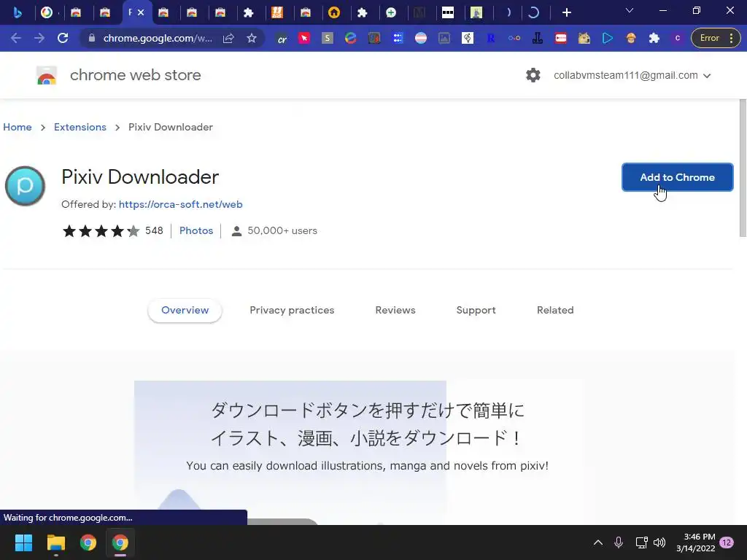The width and height of the screenshot is (747, 560).
Task: Switch to the Privacy practices tab
Action: 292,310
